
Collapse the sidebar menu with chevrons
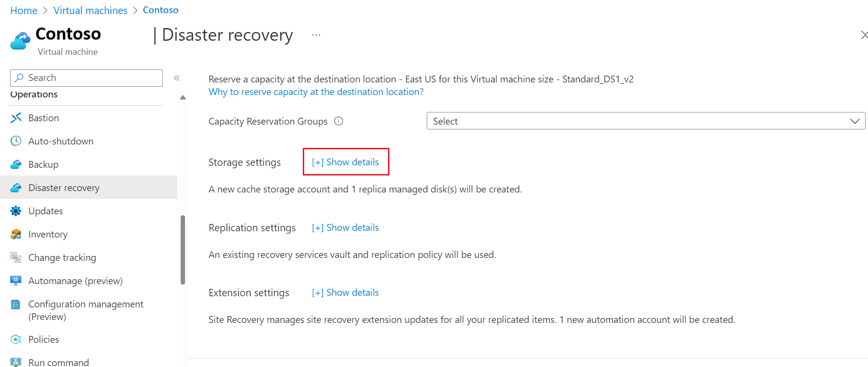click(177, 78)
